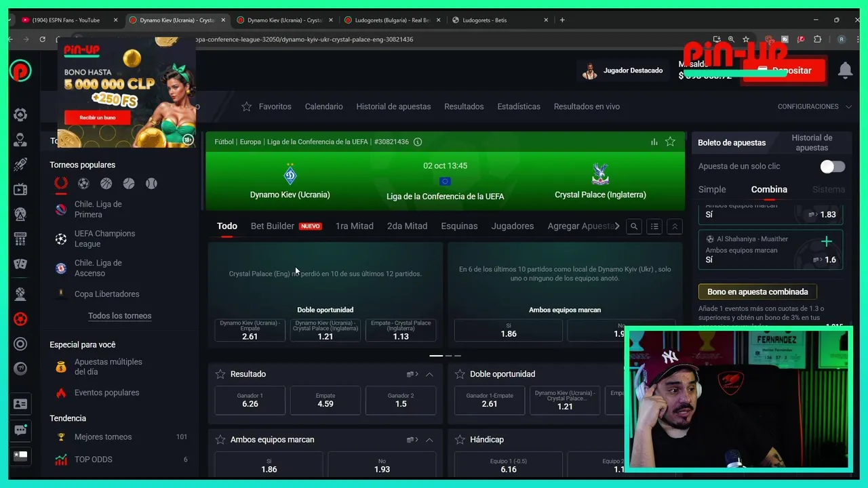The height and width of the screenshot is (488, 868).
Task: Open the Jugadores tab
Action: click(513, 226)
